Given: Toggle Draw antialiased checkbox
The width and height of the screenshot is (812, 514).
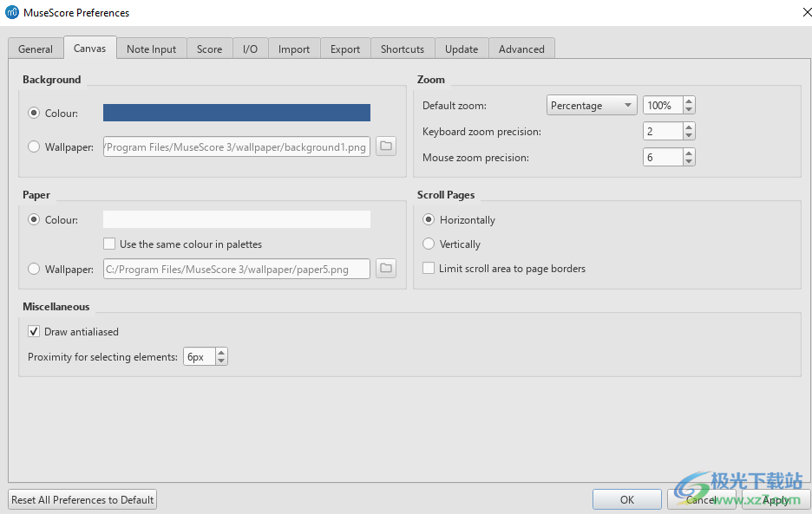Looking at the screenshot, I should 34,331.
